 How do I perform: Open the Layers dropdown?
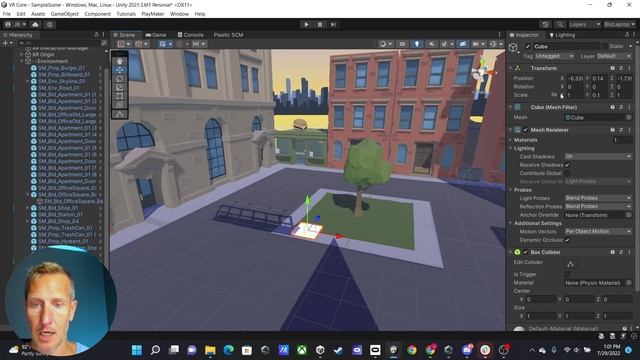(584, 24)
